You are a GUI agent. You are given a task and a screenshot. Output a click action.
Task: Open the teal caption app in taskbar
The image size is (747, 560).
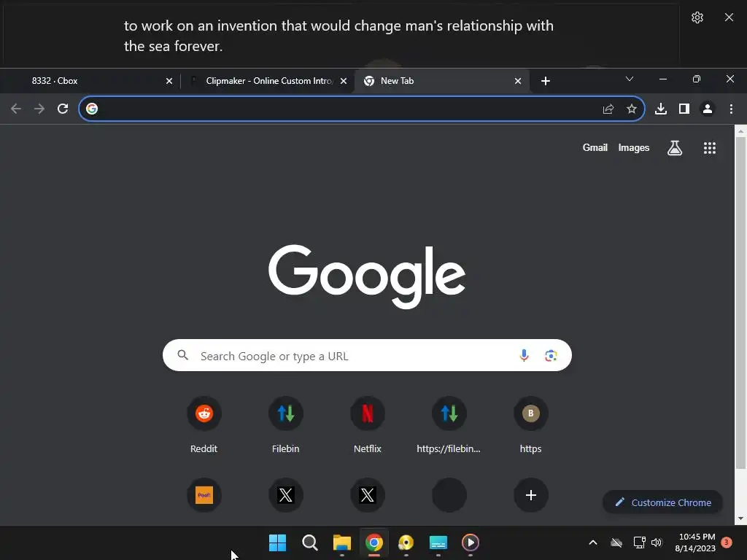pyautogui.click(x=438, y=542)
